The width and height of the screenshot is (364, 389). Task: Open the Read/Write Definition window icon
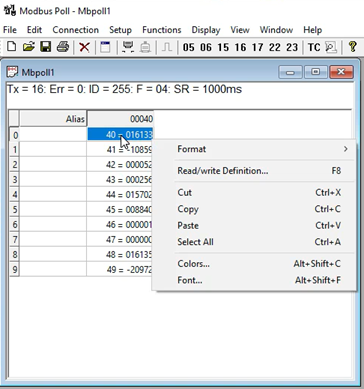(x=105, y=47)
